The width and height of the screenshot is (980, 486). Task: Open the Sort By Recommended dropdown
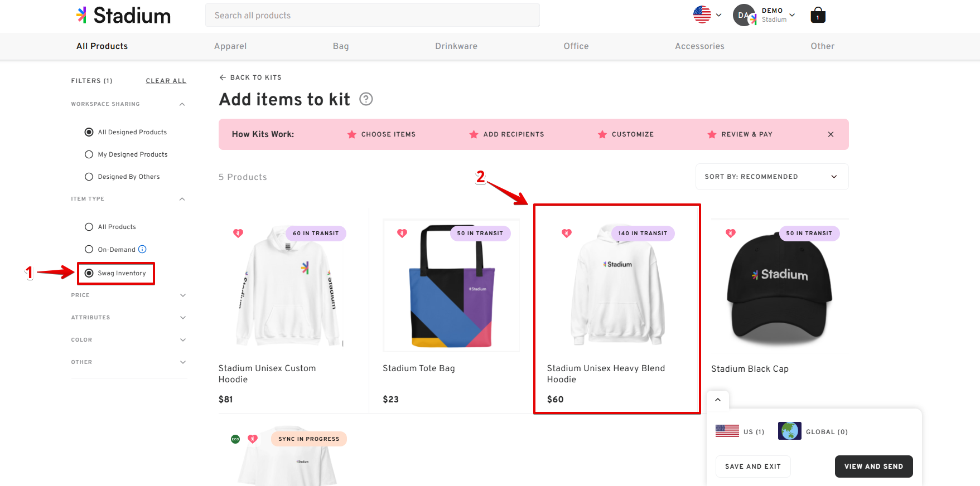772,177
